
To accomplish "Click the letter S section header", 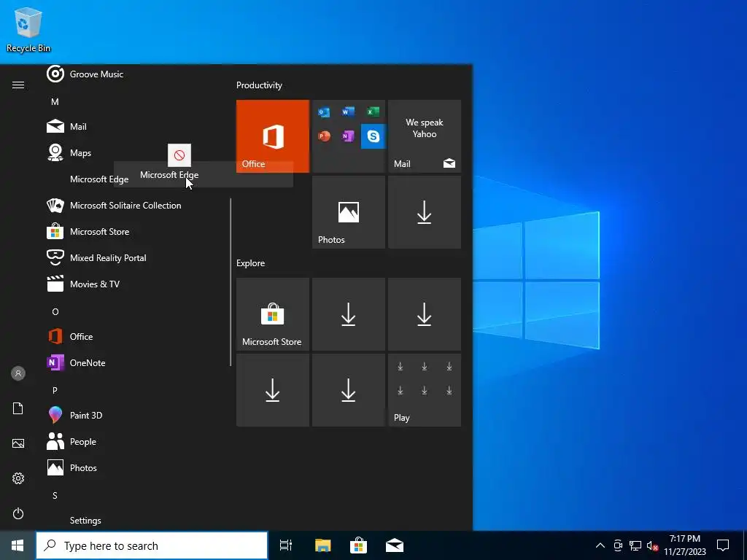I will pos(55,495).
